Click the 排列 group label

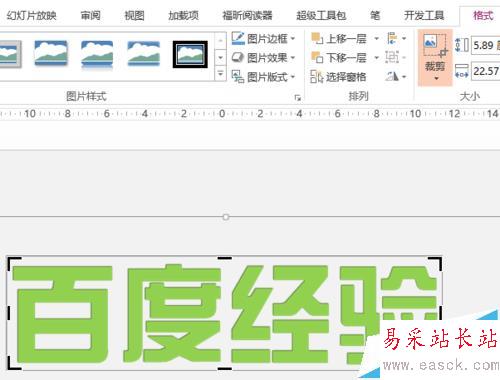pyautogui.click(x=358, y=96)
